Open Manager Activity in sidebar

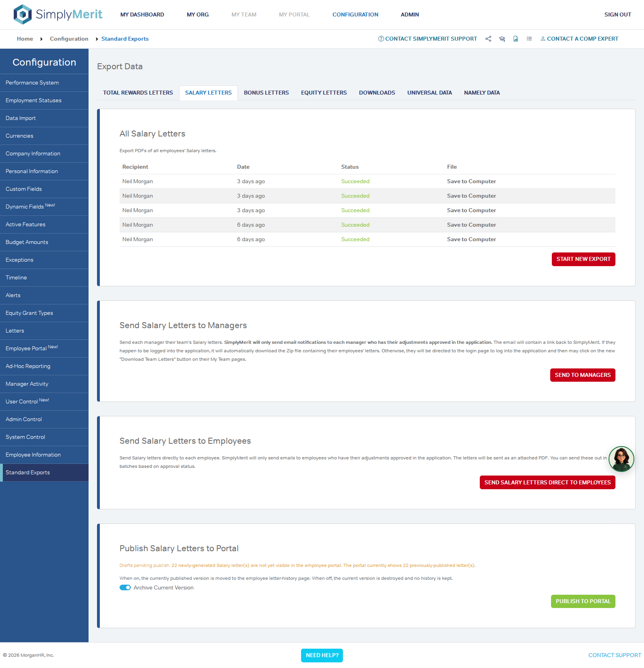[44, 384]
